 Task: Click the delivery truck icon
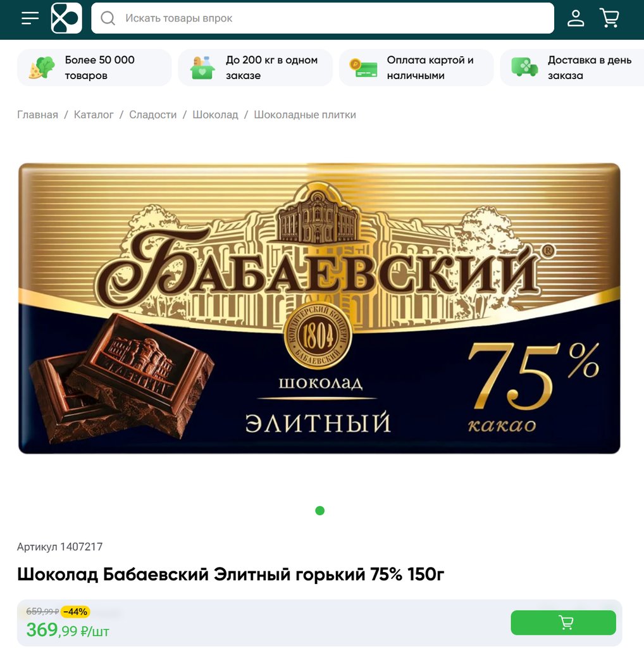524,67
